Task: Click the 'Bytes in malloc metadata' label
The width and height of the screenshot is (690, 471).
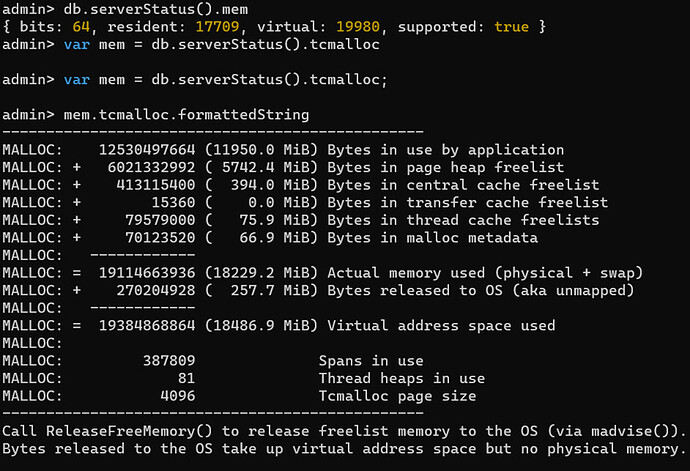Action: tap(432, 238)
